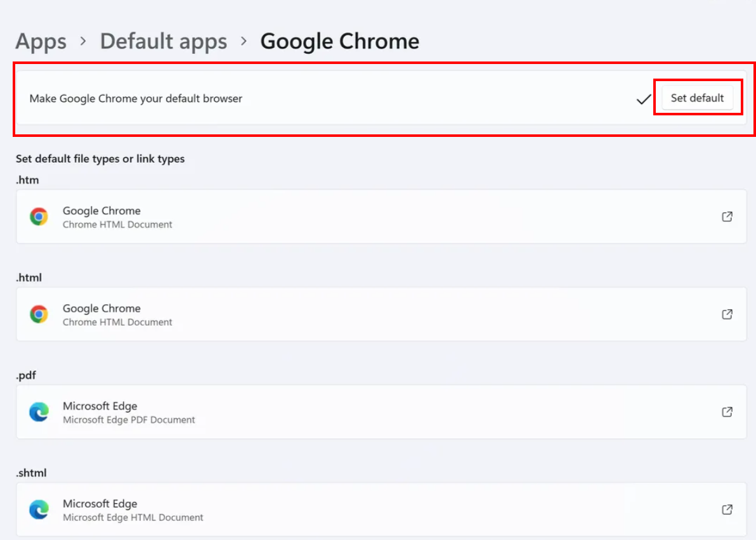Open external link icon for .htm
This screenshot has width=756, height=540.
pos(727,216)
